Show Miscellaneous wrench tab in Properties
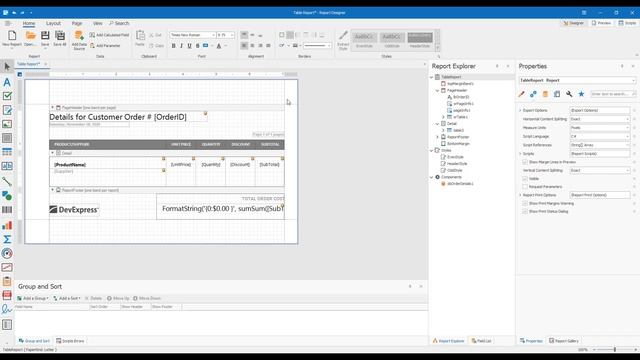Screen dimensions: 640x360 click(569, 94)
